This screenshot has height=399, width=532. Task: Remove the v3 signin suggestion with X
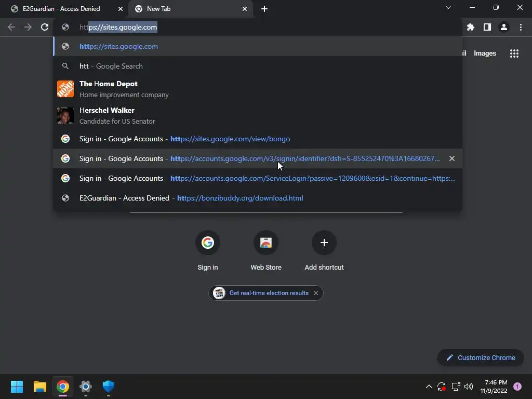pyautogui.click(x=452, y=158)
